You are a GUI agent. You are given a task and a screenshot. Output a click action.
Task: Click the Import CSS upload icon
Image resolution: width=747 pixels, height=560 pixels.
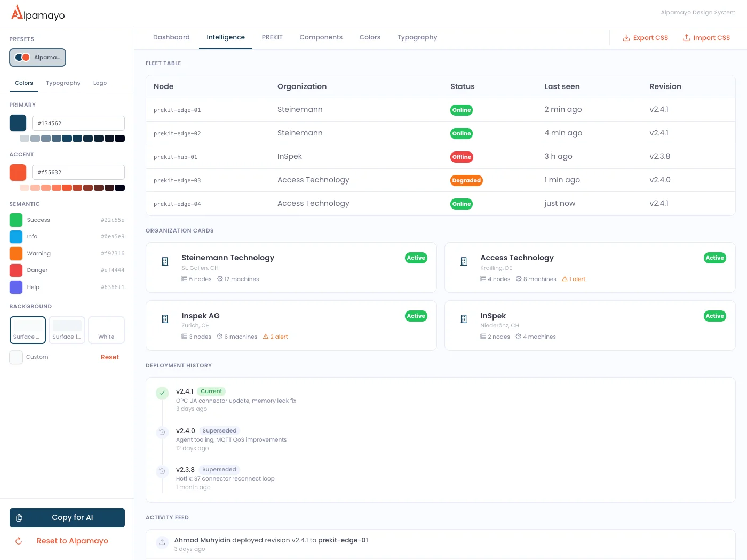point(687,38)
